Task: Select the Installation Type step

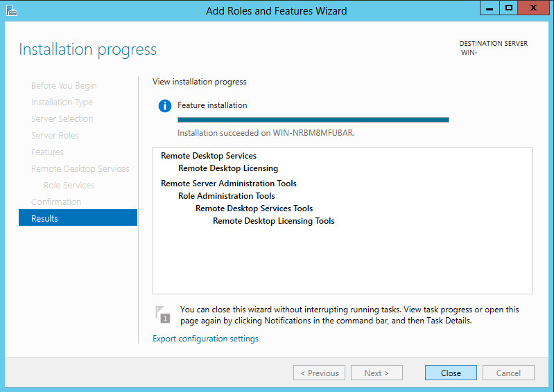Action: (x=62, y=103)
